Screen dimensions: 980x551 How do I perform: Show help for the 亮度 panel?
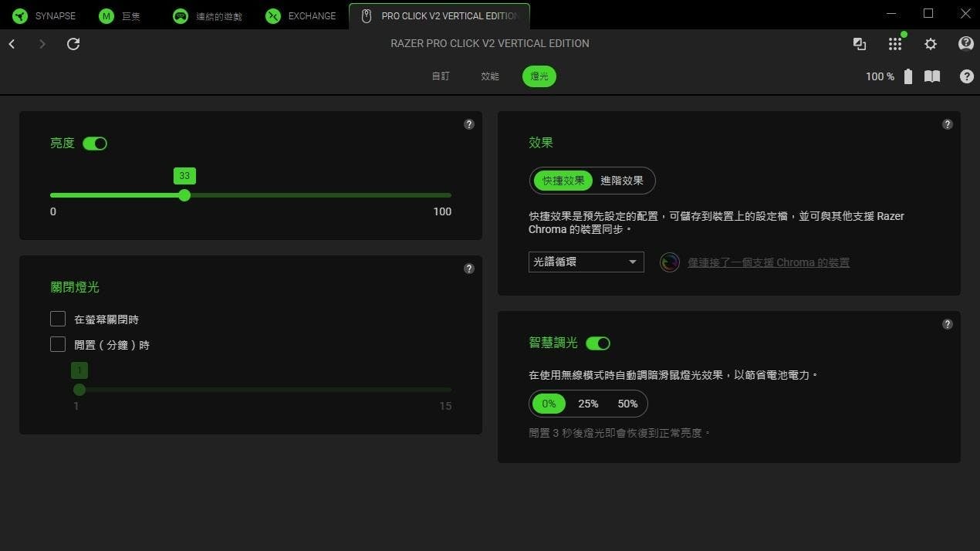click(469, 124)
